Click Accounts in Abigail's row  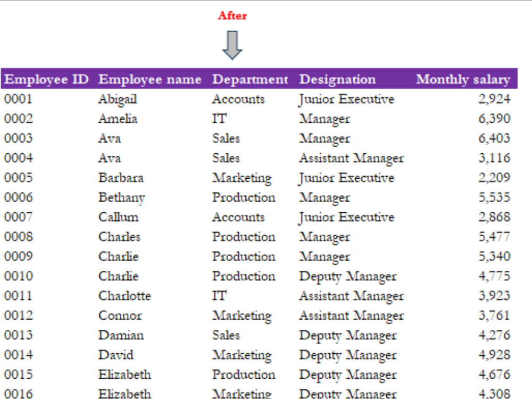238,99
